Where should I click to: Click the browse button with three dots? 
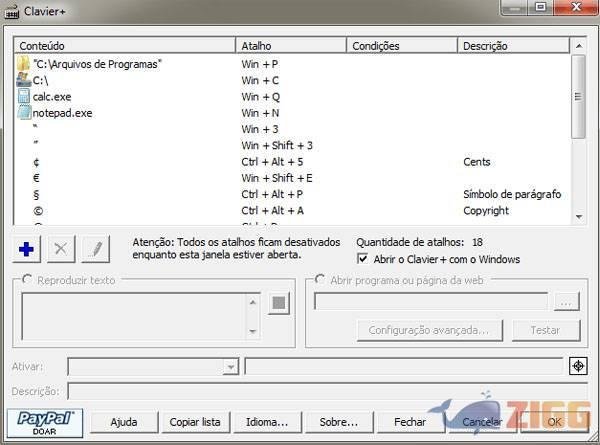tap(566, 301)
